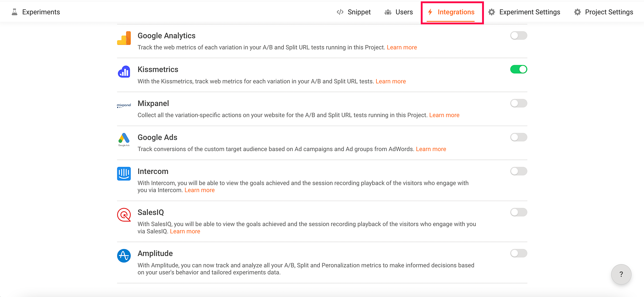Click the Intercom logo icon
This screenshot has width=644, height=297.
click(124, 174)
